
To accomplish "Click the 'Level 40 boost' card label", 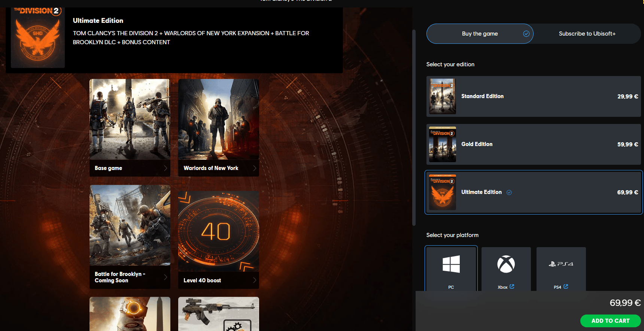I will (x=202, y=280).
